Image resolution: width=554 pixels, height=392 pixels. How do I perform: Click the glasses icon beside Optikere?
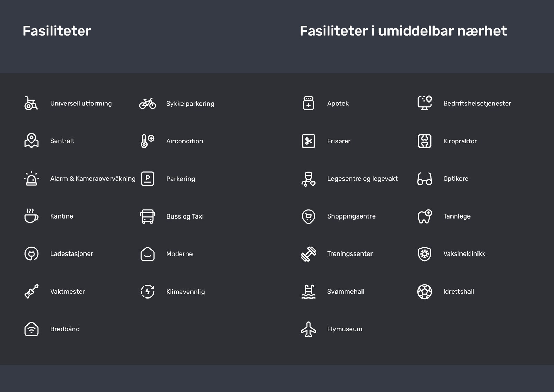coord(425,178)
